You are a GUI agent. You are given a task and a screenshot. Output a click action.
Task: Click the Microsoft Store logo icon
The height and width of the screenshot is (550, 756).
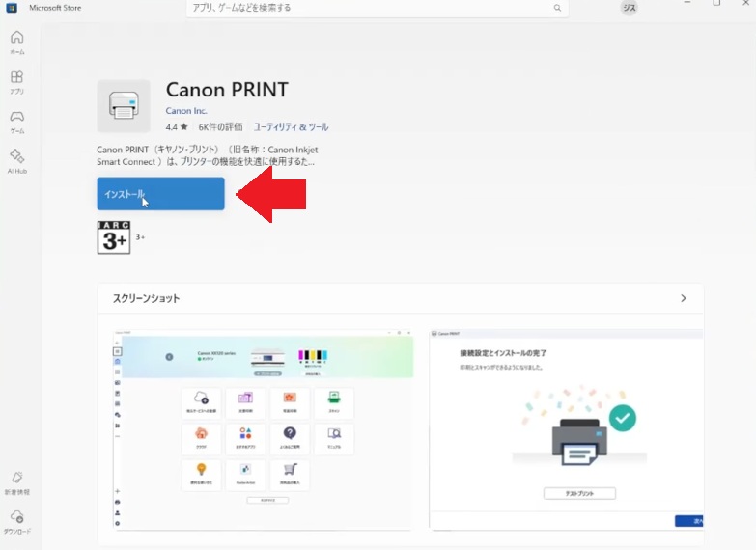click(x=12, y=8)
